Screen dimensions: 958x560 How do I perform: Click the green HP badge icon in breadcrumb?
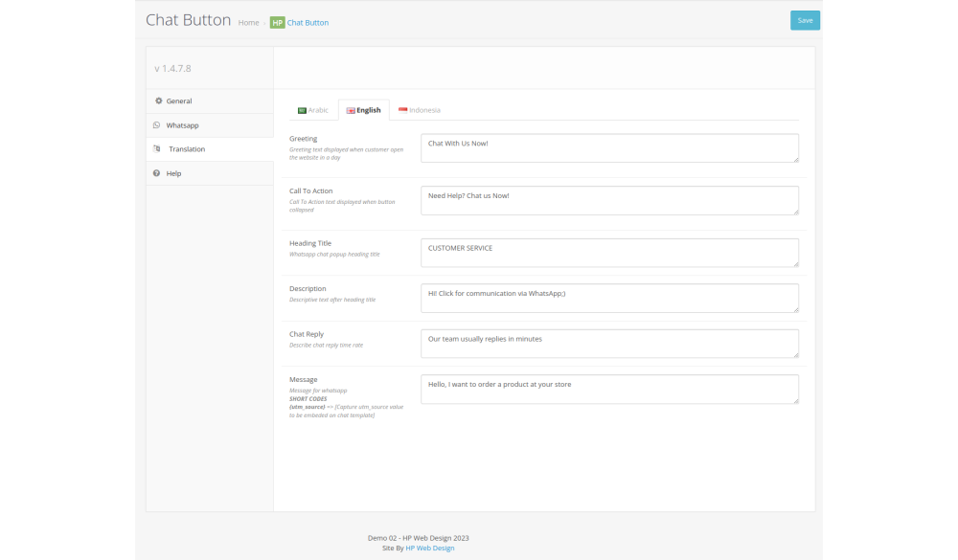[x=277, y=22]
